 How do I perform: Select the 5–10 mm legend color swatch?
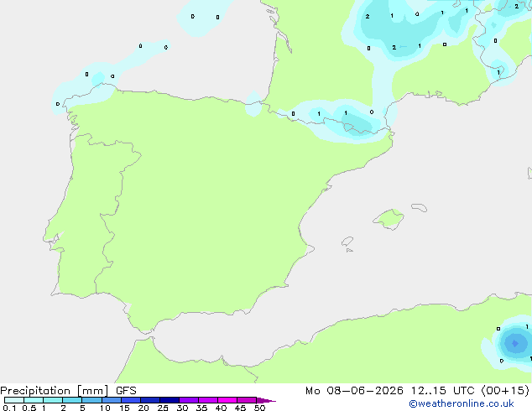click(91, 400)
